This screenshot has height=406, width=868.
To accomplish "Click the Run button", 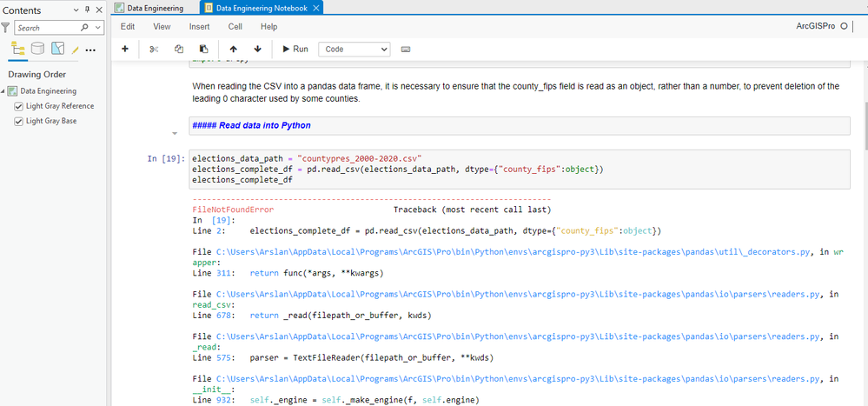I will pos(295,50).
